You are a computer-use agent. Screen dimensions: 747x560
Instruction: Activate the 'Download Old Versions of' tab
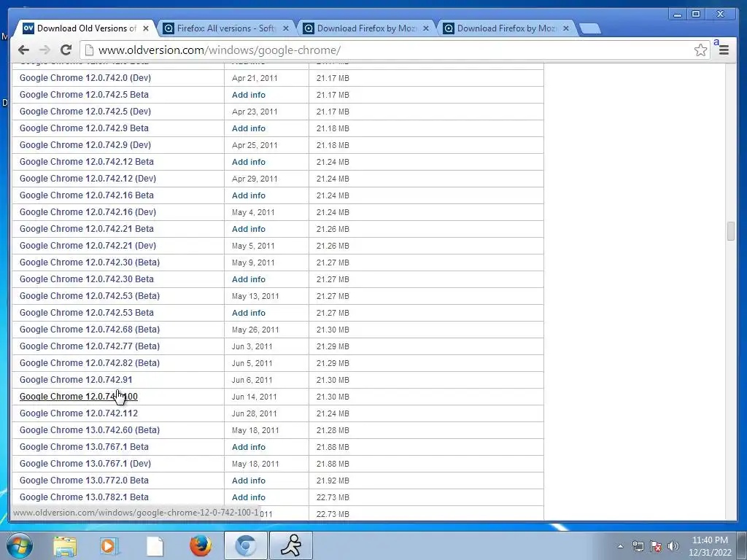click(x=86, y=28)
